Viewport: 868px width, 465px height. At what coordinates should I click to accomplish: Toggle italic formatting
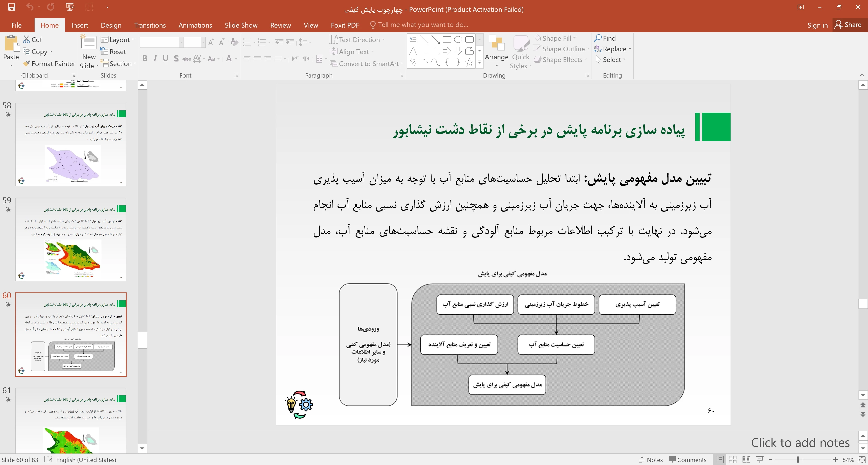[x=155, y=59]
